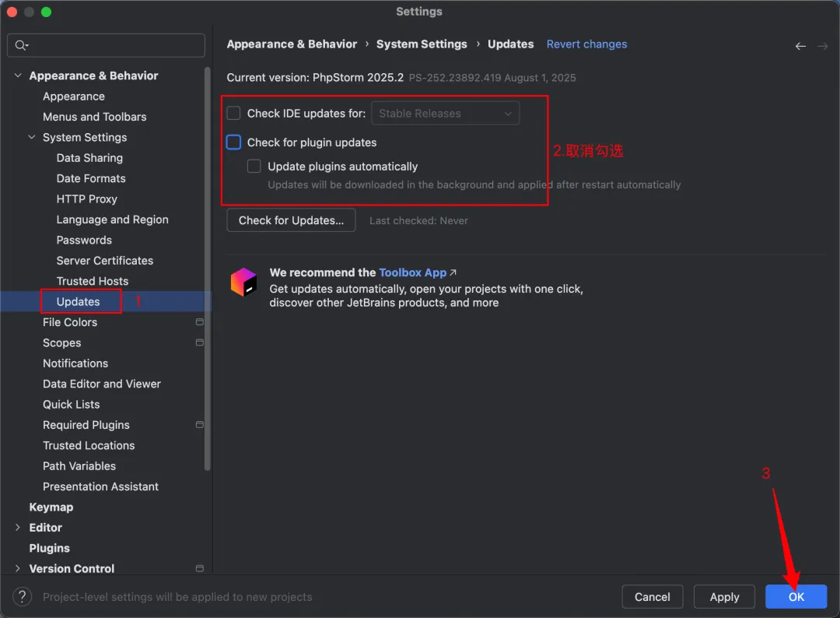Viewport: 840px width, 618px height.
Task: Click the search magnifier icon in settings
Action: pos(21,46)
